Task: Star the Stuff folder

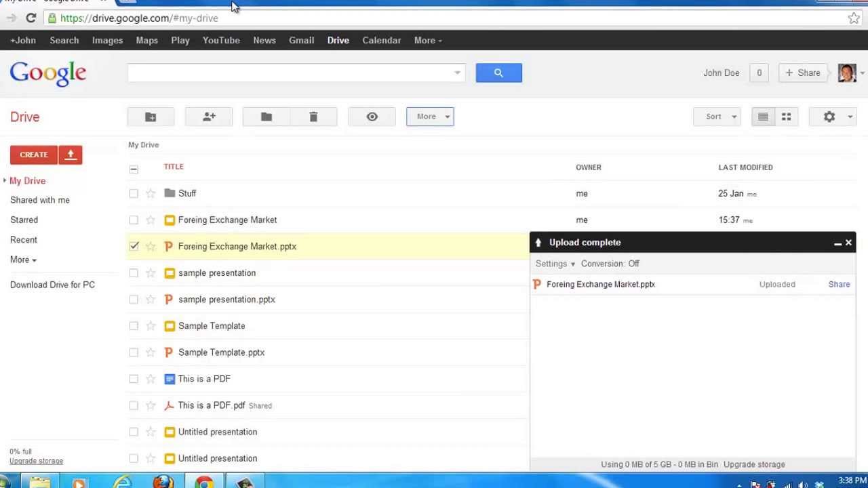Action: click(x=151, y=193)
